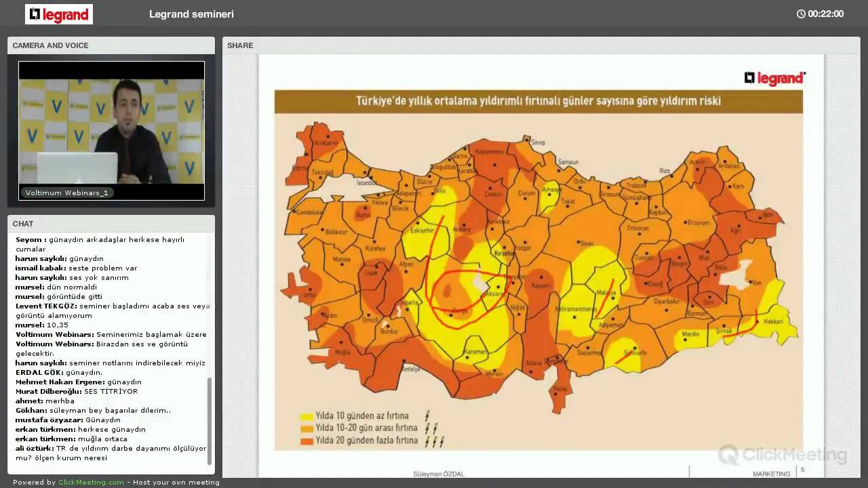Click the Legrand logo on the slide
Image resolution: width=868 pixels, height=488 pixels.
click(774, 79)
